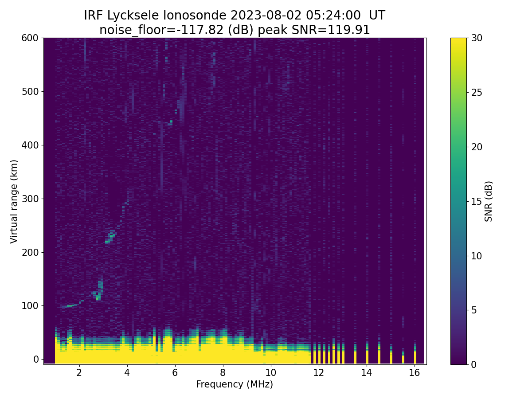Click the y-axis tick label 200
This screenshot has width=532, height=399.
pyautogui.click(x=30, y=252)
